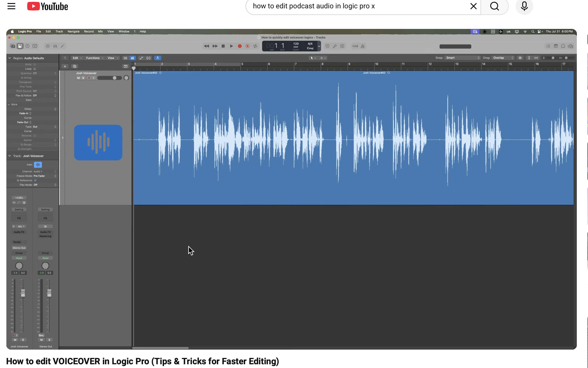588x368 pixels.
Task: Click the Cycle loop button
Action: tap(255, 46)
